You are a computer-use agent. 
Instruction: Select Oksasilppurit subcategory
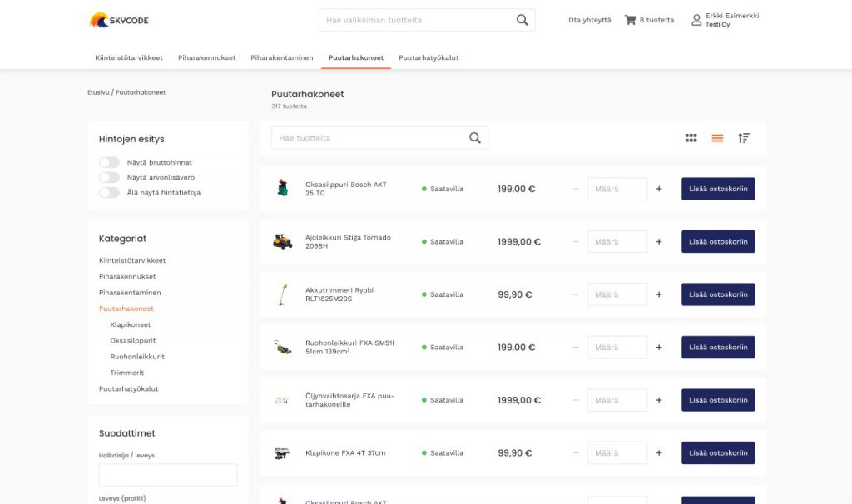pos(132,340)
